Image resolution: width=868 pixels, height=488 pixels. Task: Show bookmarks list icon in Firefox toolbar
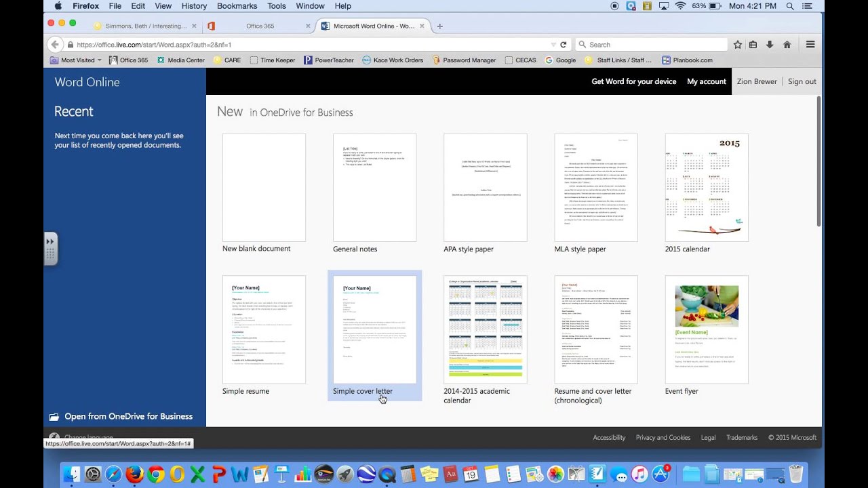click(753, 45)
